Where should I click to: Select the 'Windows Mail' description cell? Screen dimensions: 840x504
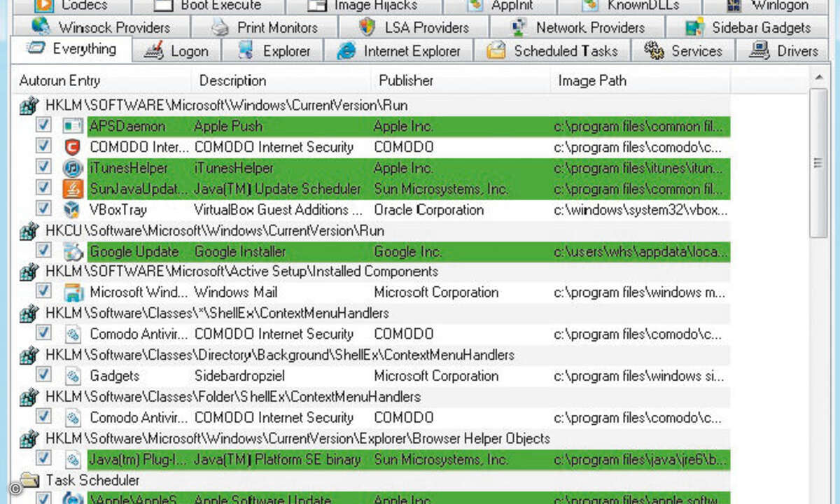click(236, 293)
